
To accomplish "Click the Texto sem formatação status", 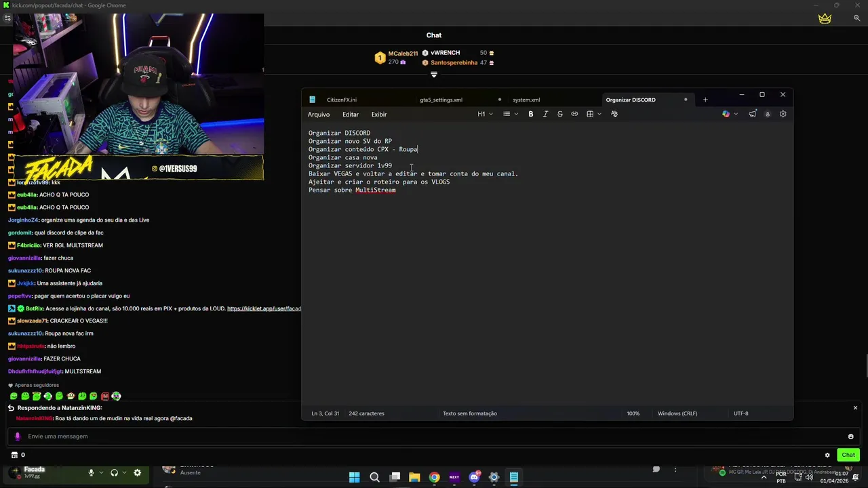I will (470, 413).
